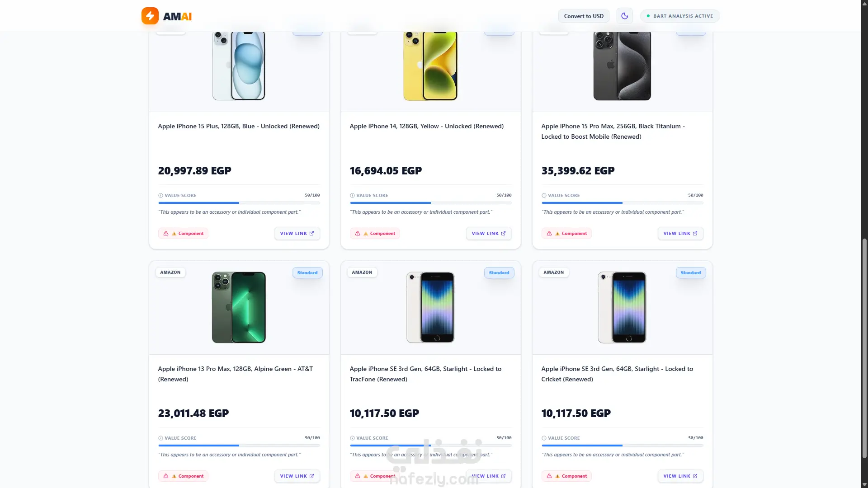Click the Convert to USD button
868x488 pixels.
click(x=584, y=16)
